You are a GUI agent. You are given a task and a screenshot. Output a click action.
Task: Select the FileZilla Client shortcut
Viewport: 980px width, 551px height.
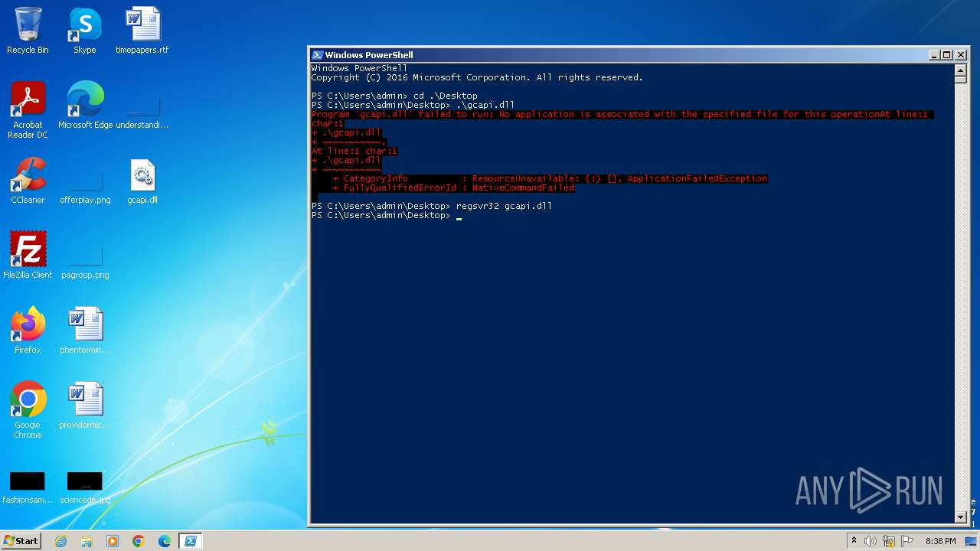coord(28,256)
